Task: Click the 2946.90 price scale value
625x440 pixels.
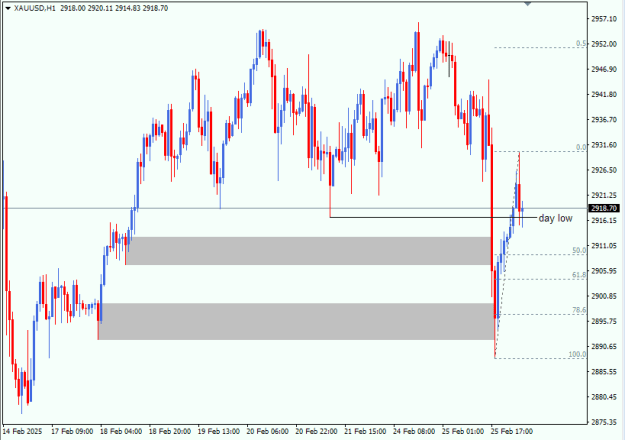Action: [604, 69]
